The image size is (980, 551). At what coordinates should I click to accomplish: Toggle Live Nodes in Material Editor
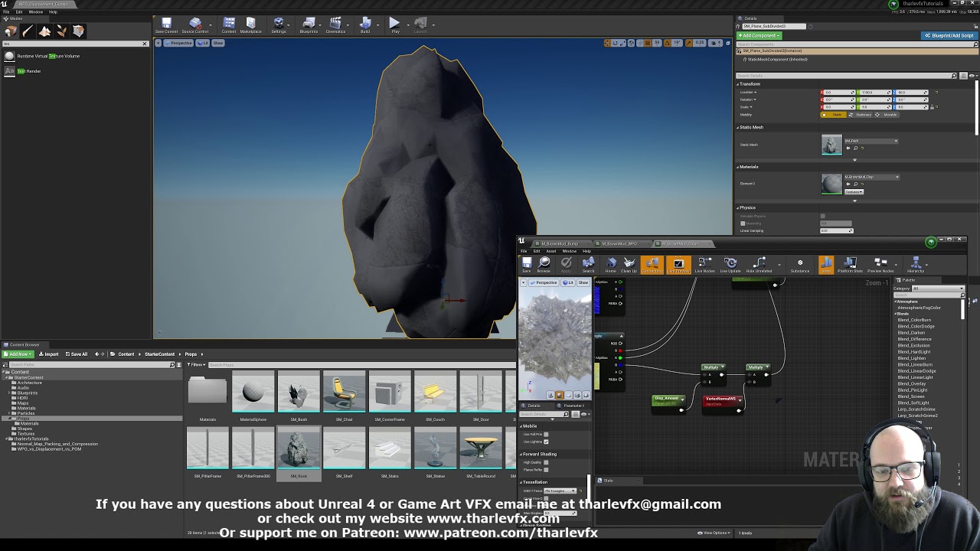click(704, 266)
